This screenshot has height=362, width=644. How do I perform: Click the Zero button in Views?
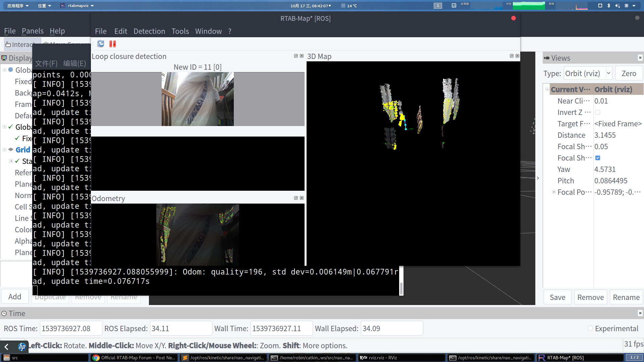click(x=629, y=73)
